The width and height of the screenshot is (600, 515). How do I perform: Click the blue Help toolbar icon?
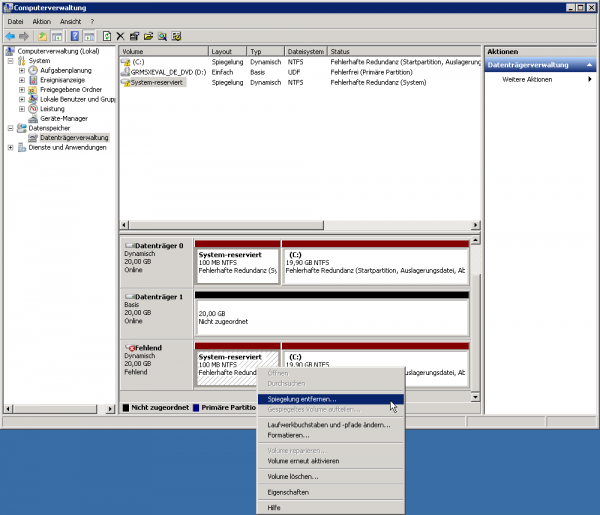(74, 36)
